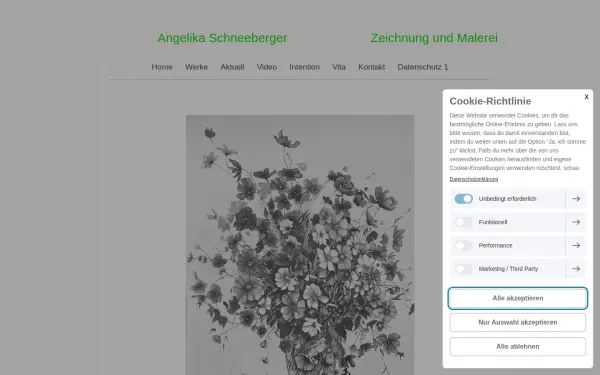Select the Unbedingt erforderlich label text
The width and height of the screenshot is (600, 375).
[x=507, y=199]
